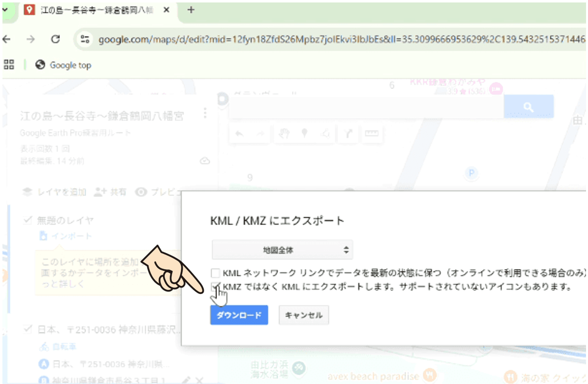The image size is (588, 384).
Task: Click the add directions arrow tool
Action: pyautogui.click(x=349, y=134)
